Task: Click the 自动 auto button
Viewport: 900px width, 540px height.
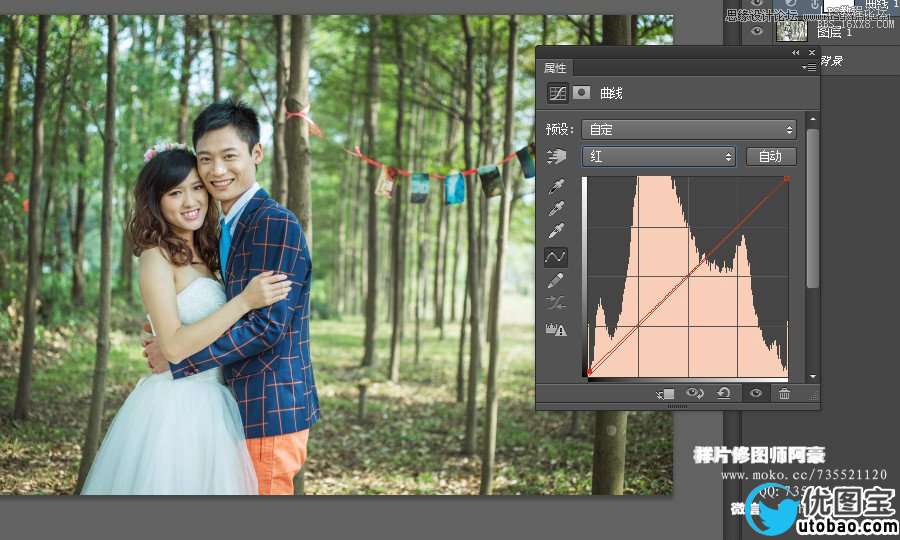Action: [x=771, y=156]
